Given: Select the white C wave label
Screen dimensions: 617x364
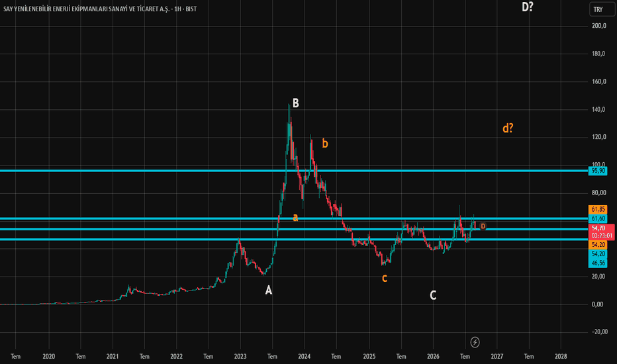Looking at the screenshot, I should (x=433, y=295).
